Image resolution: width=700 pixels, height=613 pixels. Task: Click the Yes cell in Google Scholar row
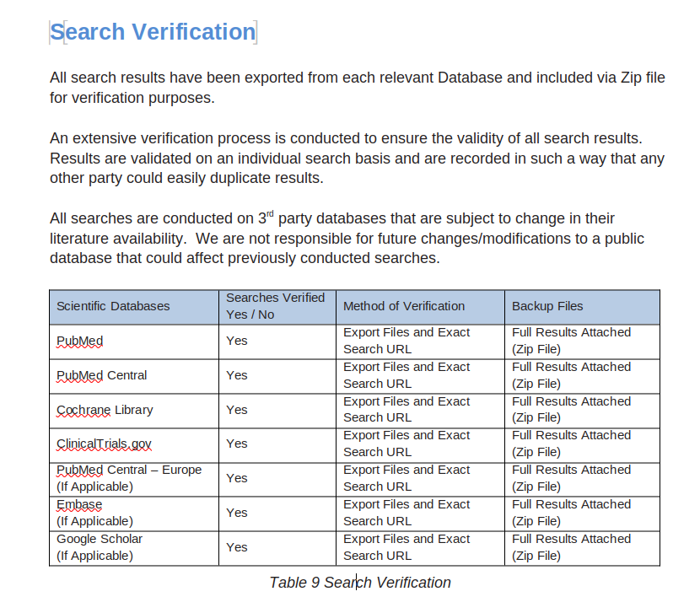point(237,547)
